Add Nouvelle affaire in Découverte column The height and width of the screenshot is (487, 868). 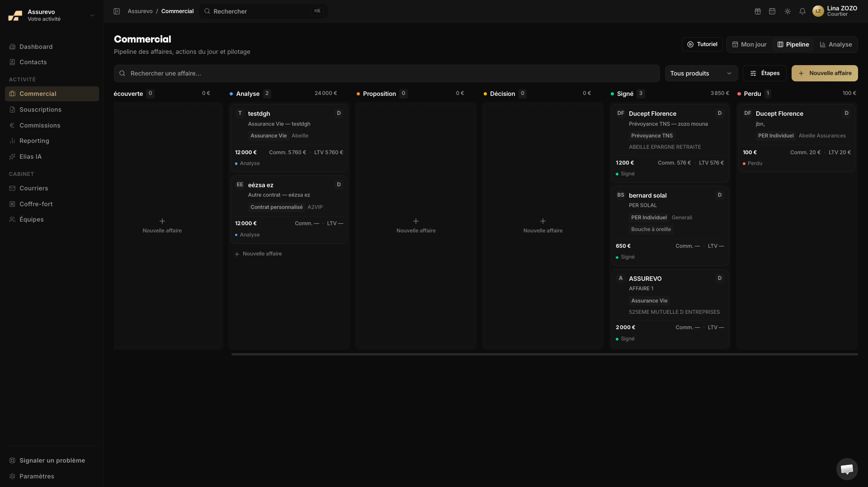pyautogui.click(x=162, y=226)
